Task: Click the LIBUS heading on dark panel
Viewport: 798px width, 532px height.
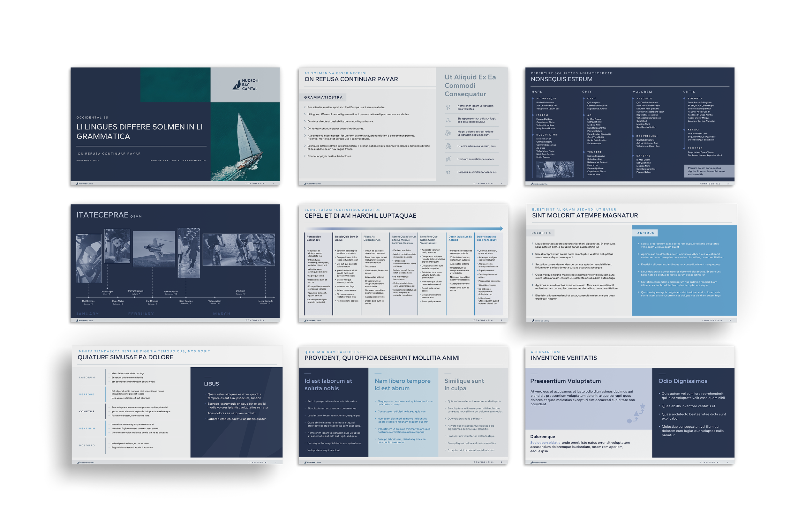Action: 211,384
